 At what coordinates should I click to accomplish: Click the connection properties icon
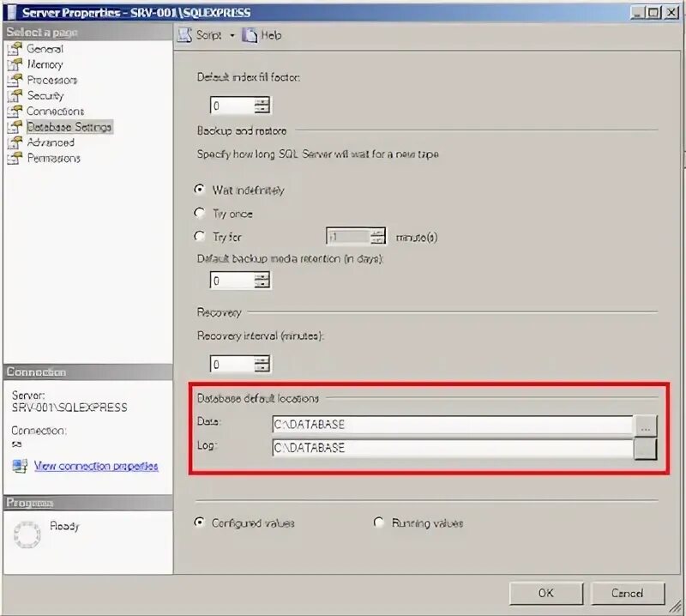(20, 466)
